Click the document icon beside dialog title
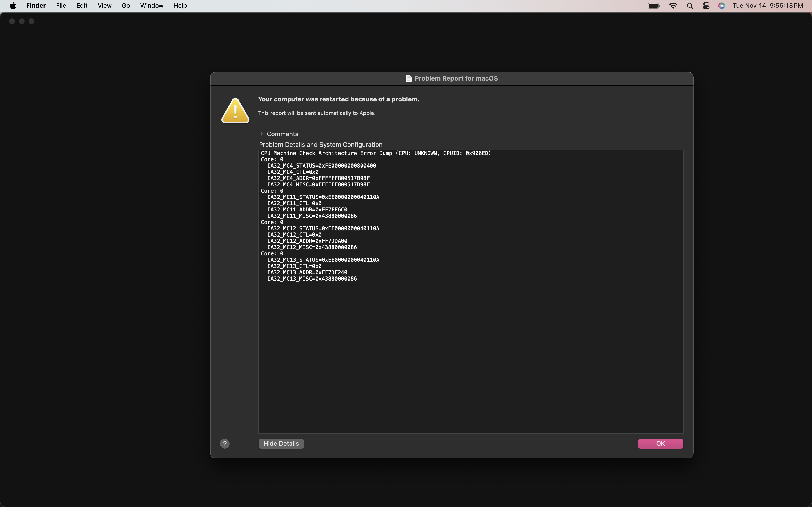Screen dimensions: 812x507 click(x=408, y=78)
